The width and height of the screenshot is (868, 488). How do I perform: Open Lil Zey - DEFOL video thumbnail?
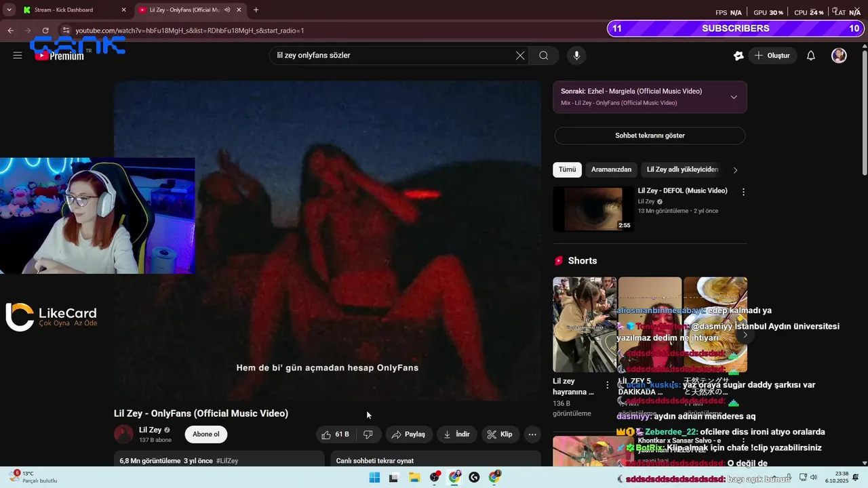point(593,209)
